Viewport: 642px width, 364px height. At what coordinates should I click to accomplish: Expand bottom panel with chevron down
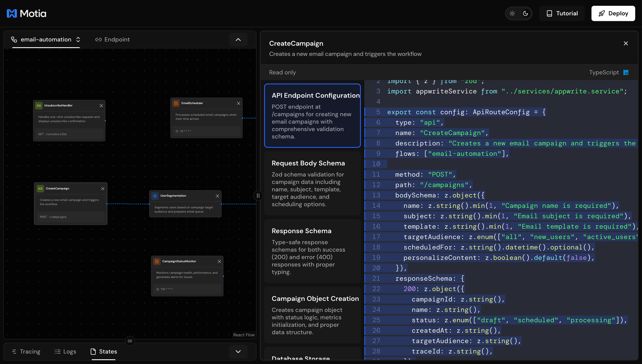pos(238,351)
